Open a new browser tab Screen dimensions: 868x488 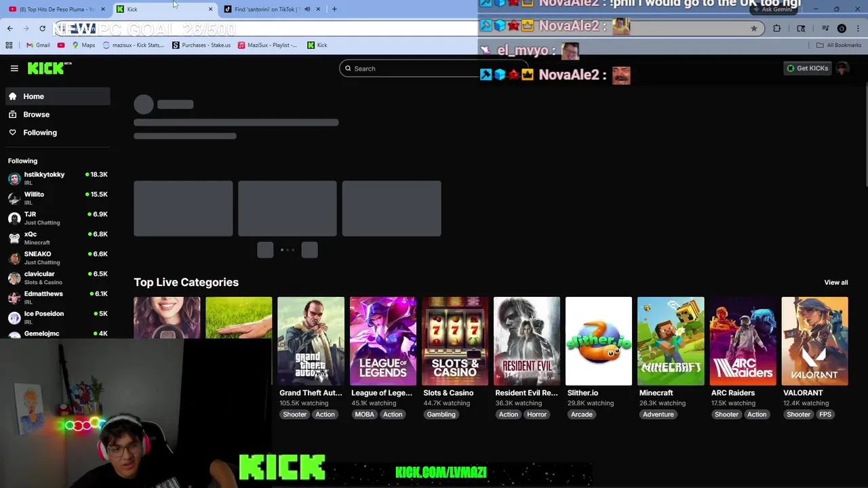click(334, 9)
